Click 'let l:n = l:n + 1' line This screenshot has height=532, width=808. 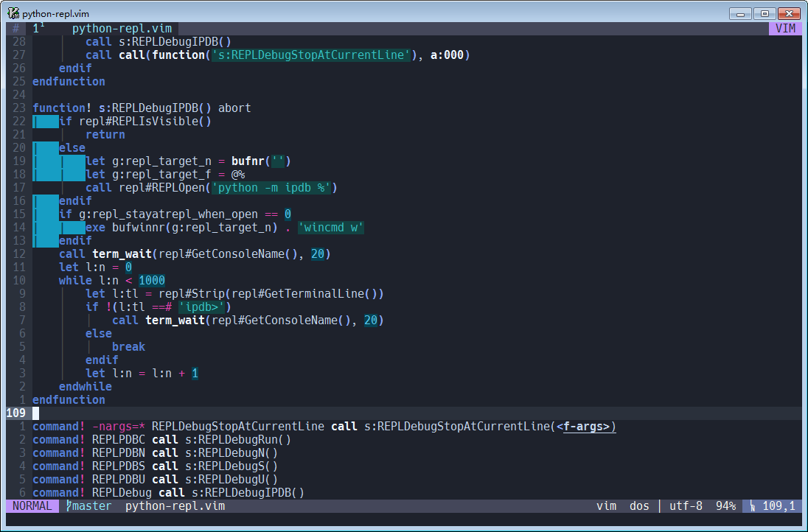[x=142, y=373]
